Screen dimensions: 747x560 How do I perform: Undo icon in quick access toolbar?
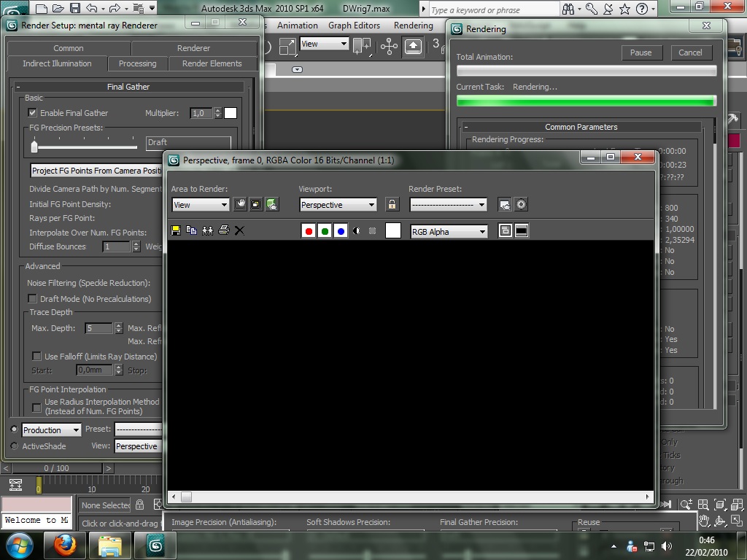coord(91,8)
